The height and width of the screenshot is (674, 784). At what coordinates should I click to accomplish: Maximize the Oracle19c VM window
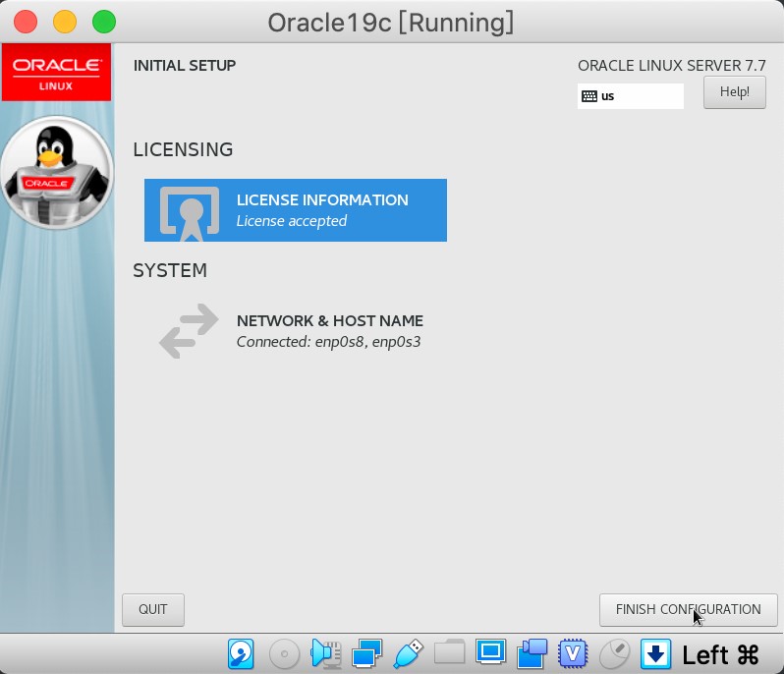104,23
